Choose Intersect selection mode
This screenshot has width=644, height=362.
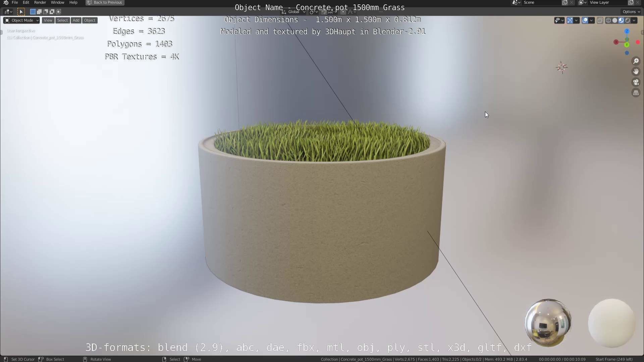(x=58, y=12)
